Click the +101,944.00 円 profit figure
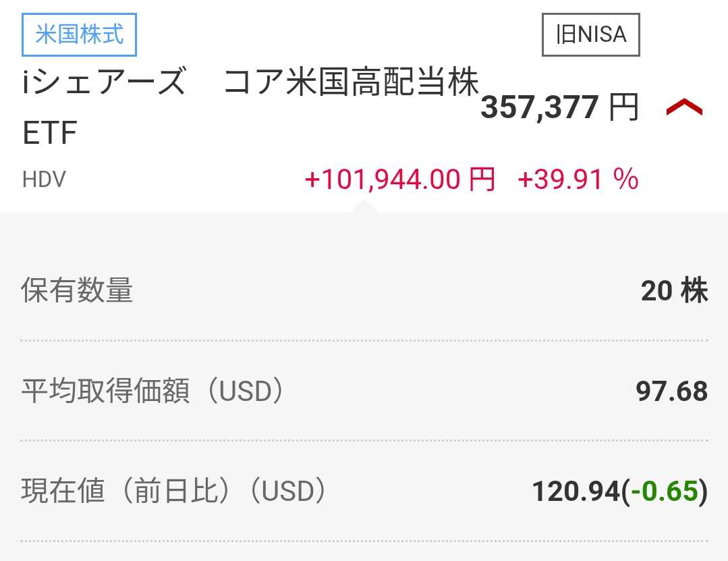This screenshot has width=728, height=561. [x=400, y=180]
